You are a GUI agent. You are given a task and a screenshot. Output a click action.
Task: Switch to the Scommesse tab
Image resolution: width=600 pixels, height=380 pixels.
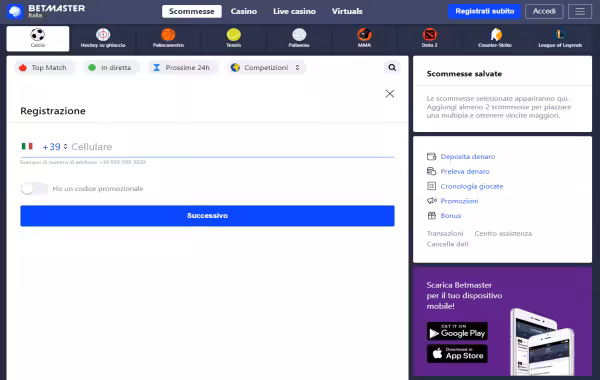point(192,11)
